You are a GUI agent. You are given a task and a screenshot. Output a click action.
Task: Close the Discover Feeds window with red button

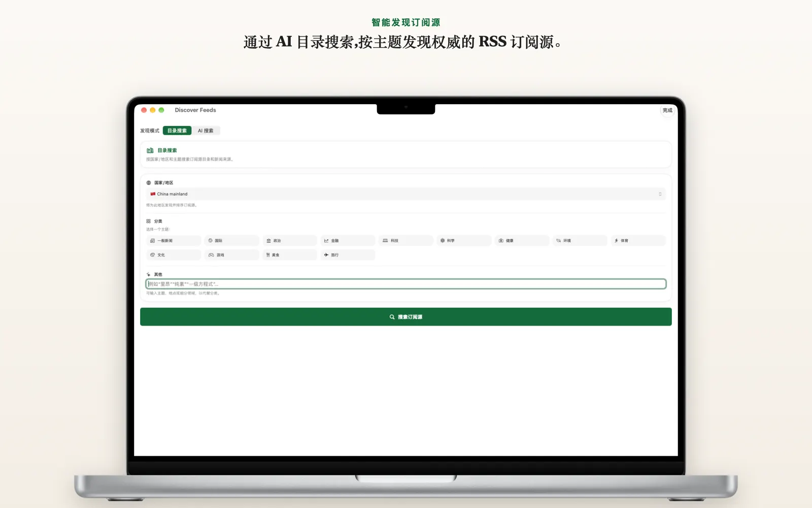pyautogui.click(x=144, y=110)
